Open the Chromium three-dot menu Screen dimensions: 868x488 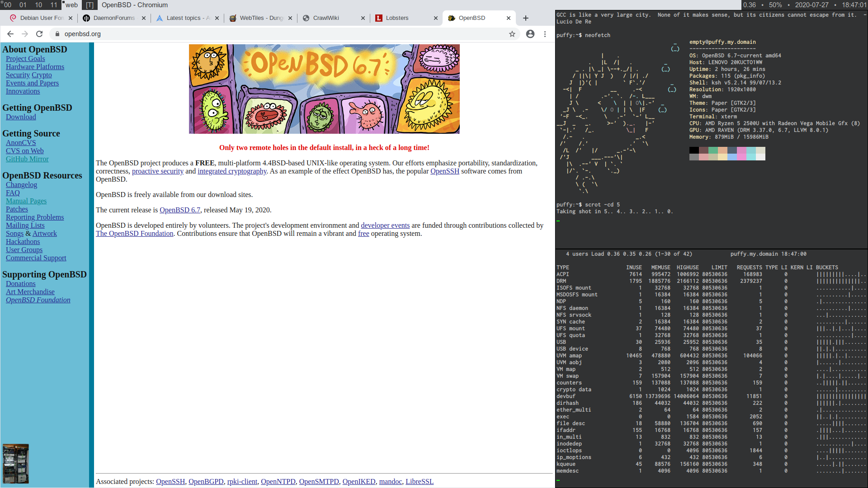545,34
